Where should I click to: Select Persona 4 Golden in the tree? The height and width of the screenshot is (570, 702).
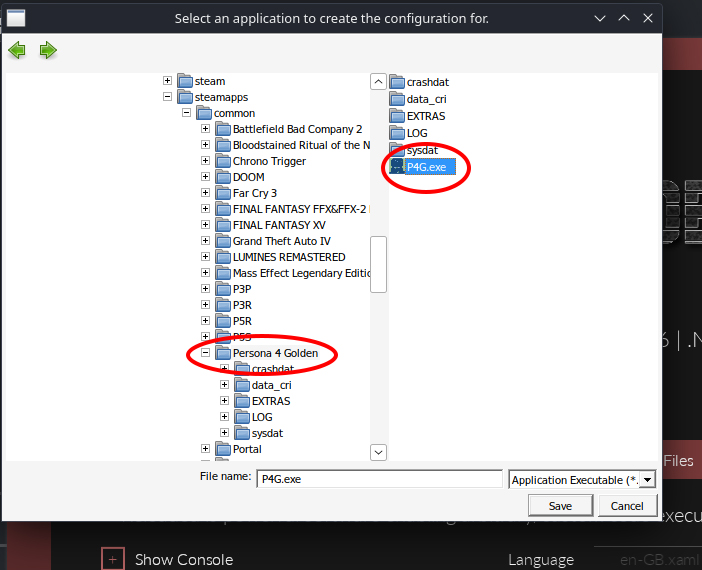[275, 353]
